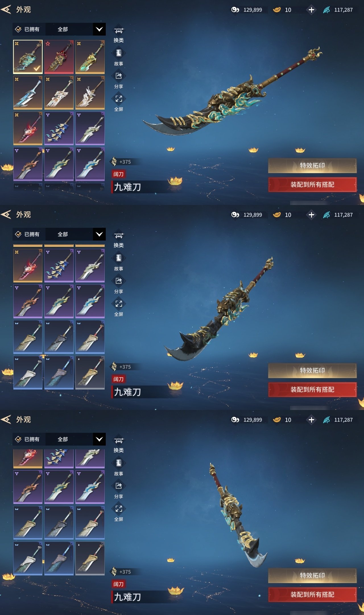Toggle the 已拥有 owned filter in middle panel
This screenshot has width=364, height=615.
click(28, 234)
